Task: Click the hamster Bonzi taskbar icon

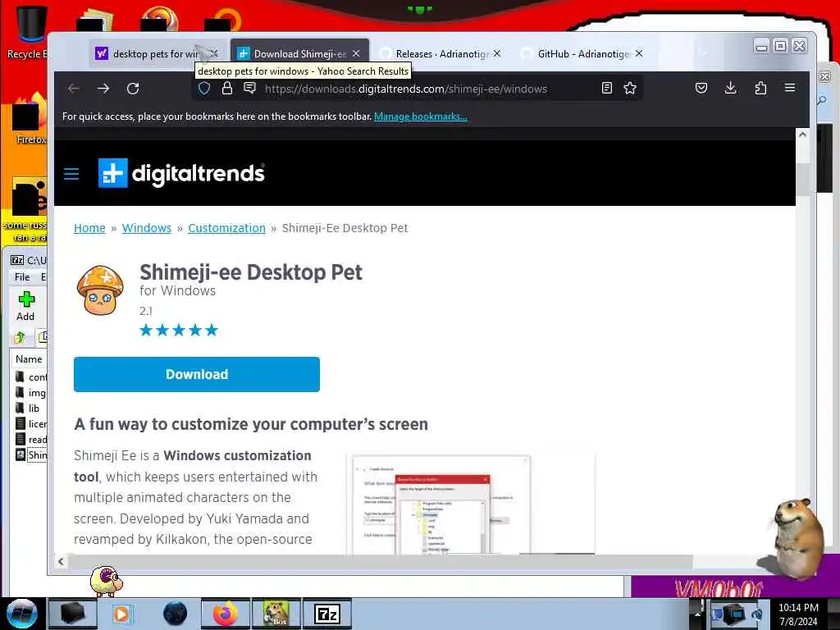Action: 276,614
